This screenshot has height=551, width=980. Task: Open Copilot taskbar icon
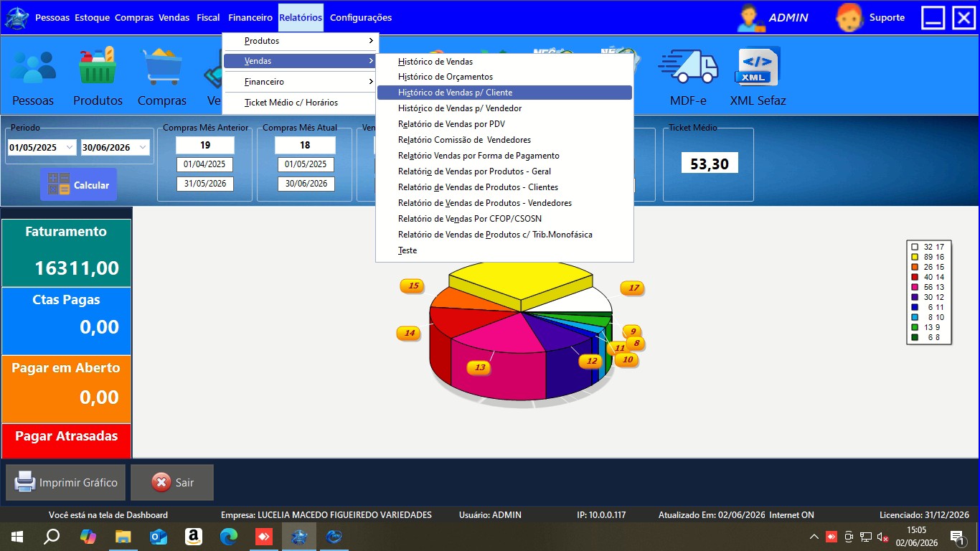coord(88,536)
